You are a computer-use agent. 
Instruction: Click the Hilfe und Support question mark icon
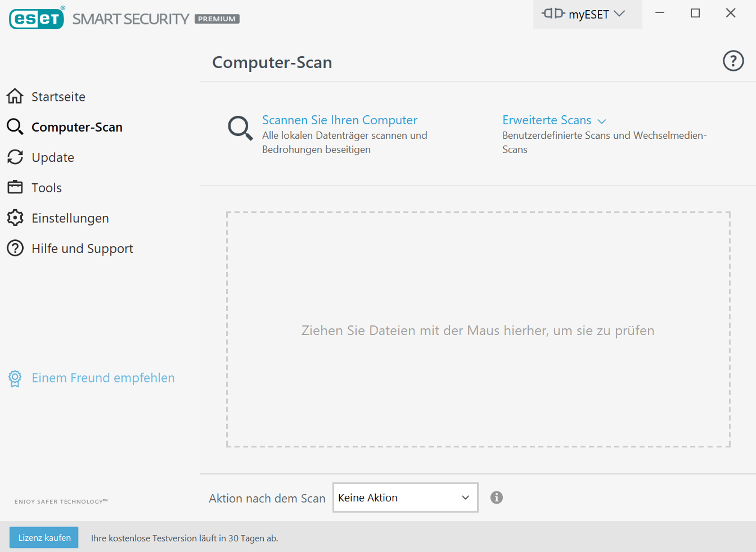(15, 248)
